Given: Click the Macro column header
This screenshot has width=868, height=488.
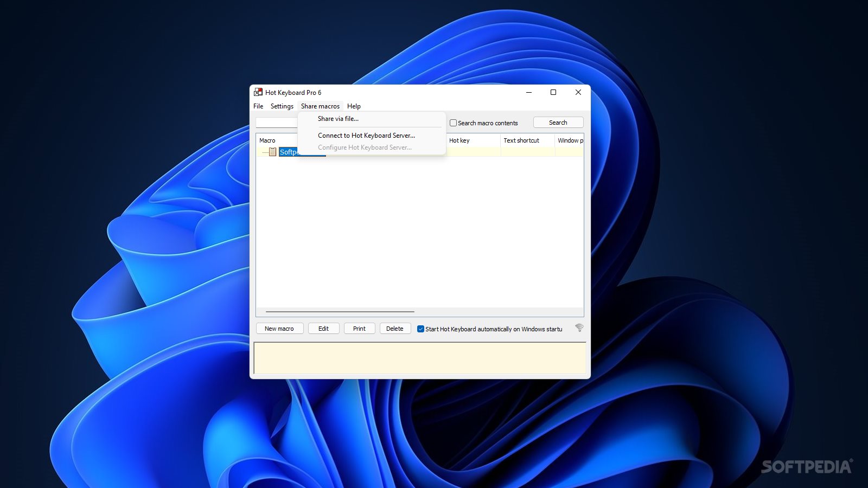Looking at the screenshot, I should 277,140.
